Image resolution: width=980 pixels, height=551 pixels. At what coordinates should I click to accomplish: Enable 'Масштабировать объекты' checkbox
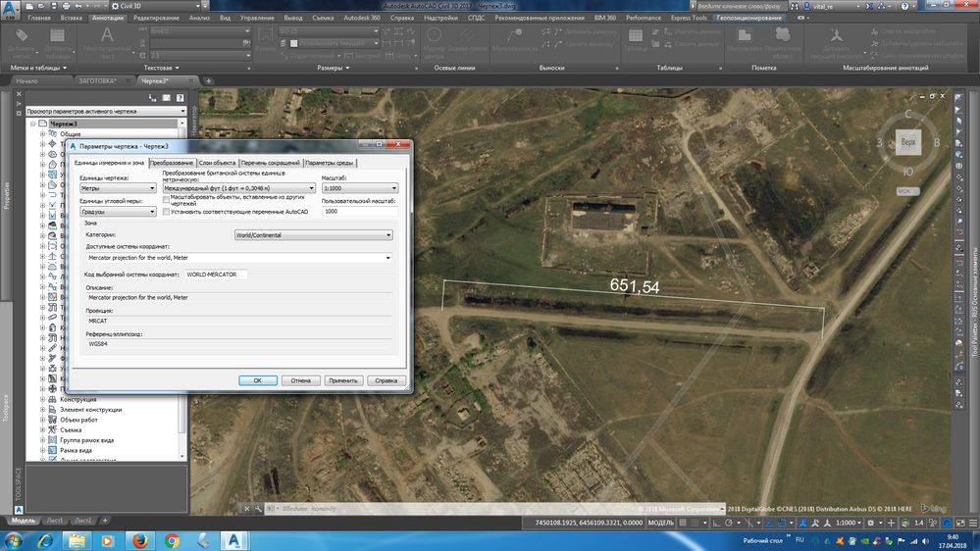(166, 199)
